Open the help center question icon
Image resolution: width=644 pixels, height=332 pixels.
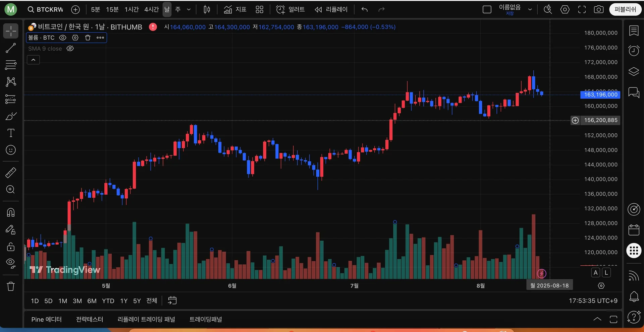point(634,317)
